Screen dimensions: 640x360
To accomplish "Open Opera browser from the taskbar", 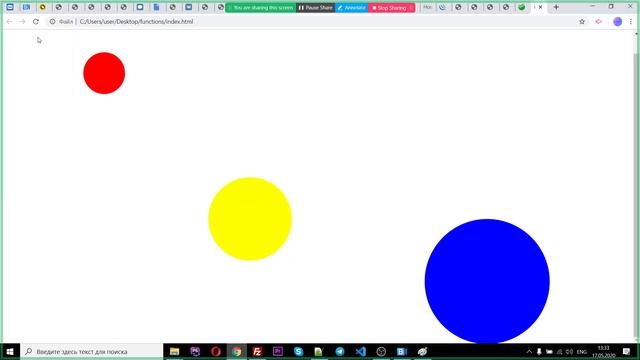I will click(x=216, y=351).
